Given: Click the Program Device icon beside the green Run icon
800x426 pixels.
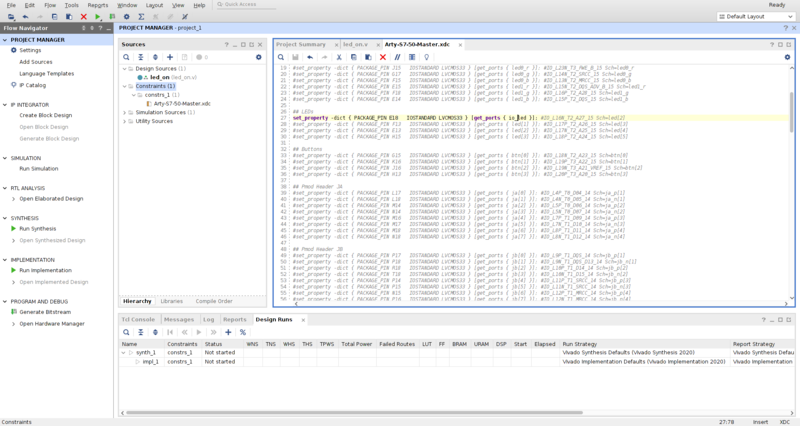Looking at the screenshot, I should (x=112, y=17).
